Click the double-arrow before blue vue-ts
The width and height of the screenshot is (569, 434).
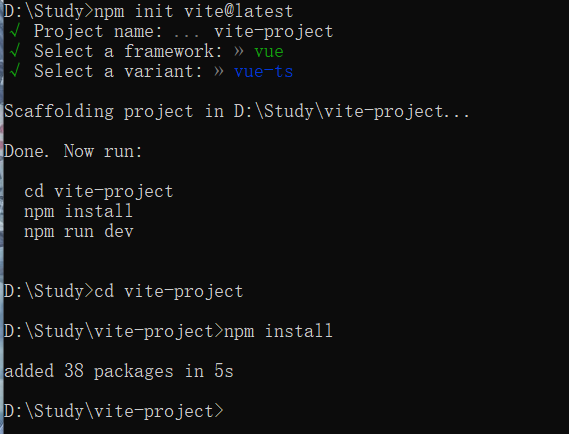point(218,71)
